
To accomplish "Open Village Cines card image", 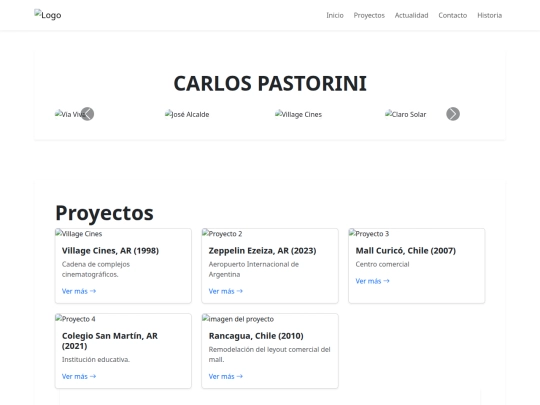I will tap(79, 233).
